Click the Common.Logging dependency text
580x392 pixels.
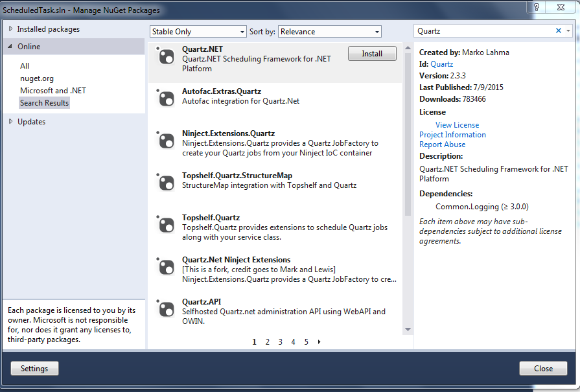(x=482, y=207)
